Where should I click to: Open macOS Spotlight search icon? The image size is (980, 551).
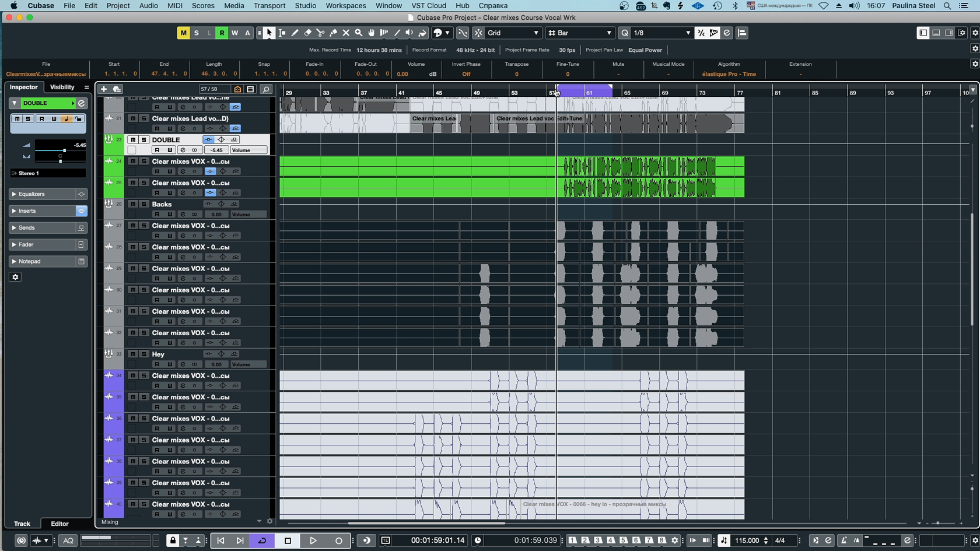click(947, 5)
